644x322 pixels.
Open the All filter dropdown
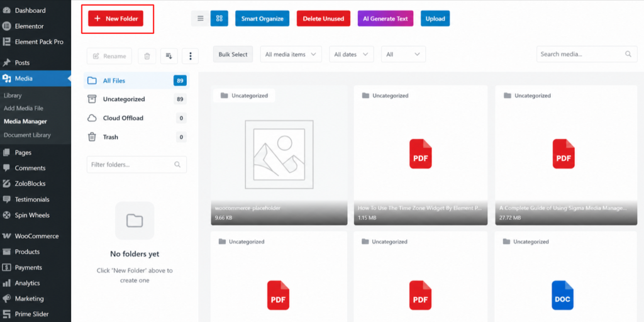coord(403,54)
